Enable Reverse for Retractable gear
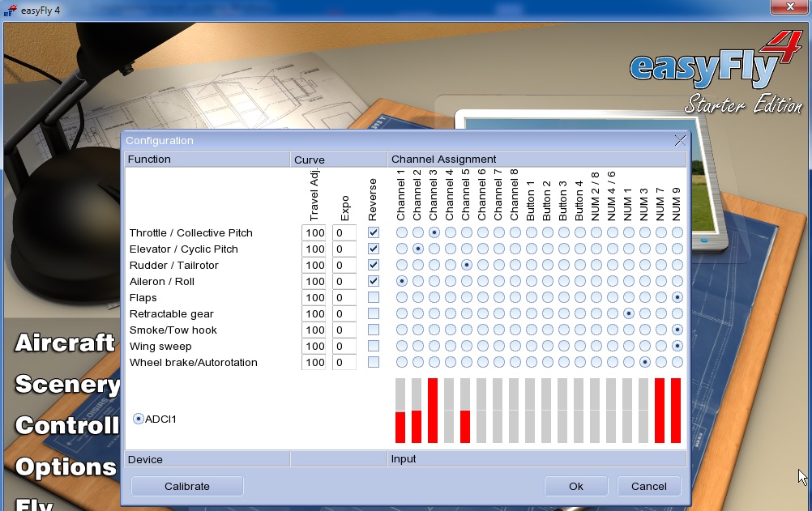 point(373,313)
